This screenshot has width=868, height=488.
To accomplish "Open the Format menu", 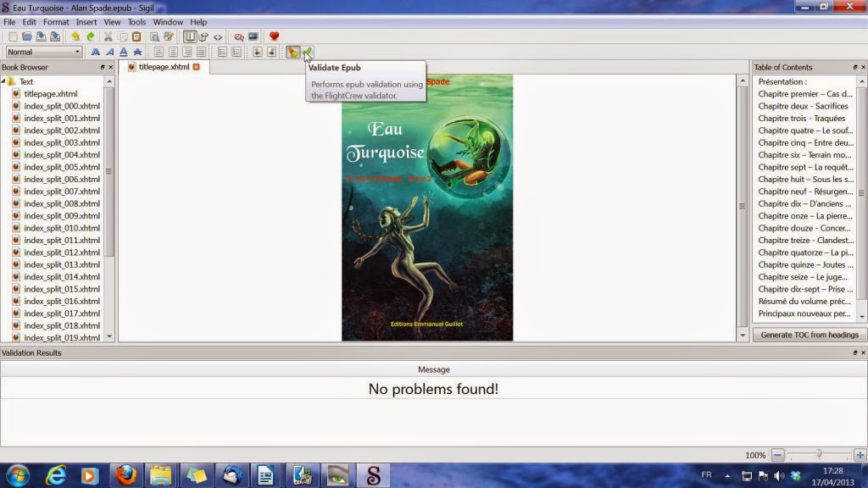I will (56, 22).
